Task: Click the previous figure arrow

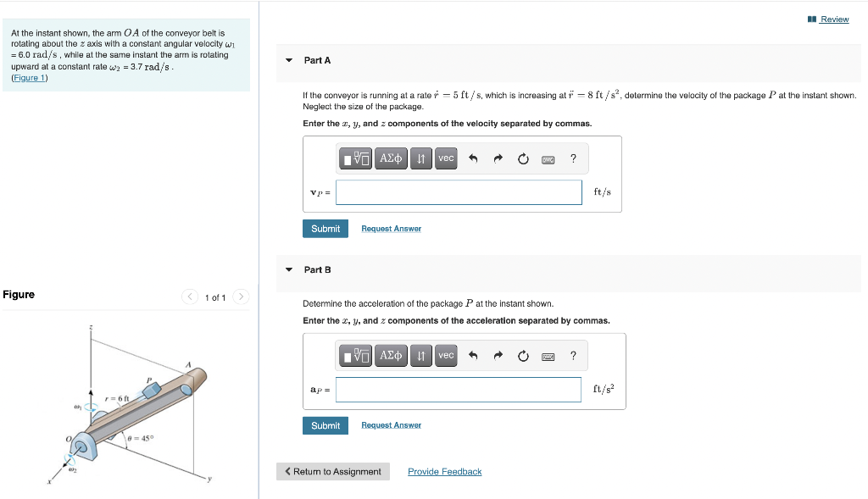Action: 190,297
